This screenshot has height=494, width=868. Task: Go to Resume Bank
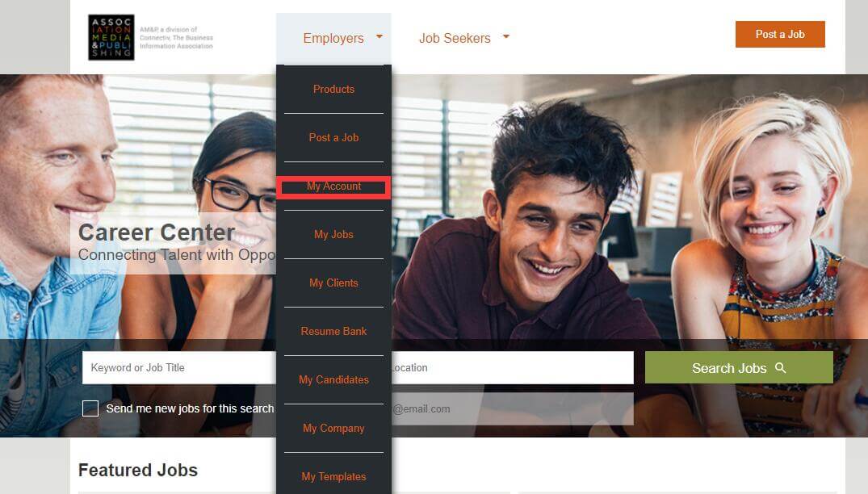coord(333,332)
